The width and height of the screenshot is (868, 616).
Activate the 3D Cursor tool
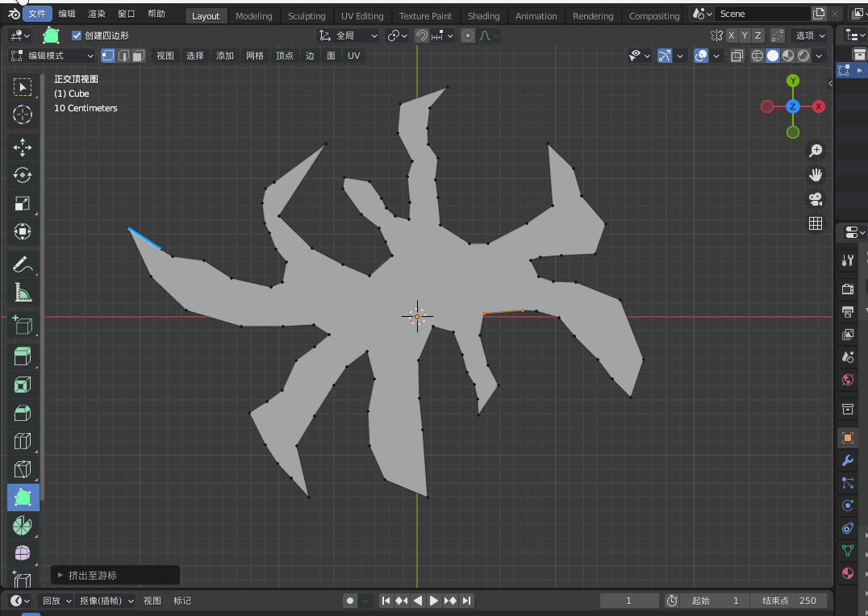click(x=22, y=114)
